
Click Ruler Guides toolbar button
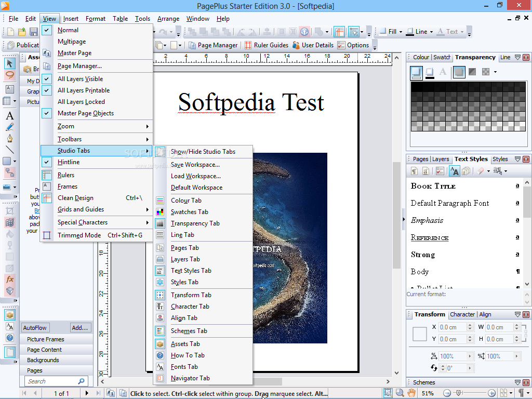pos(267,45)
